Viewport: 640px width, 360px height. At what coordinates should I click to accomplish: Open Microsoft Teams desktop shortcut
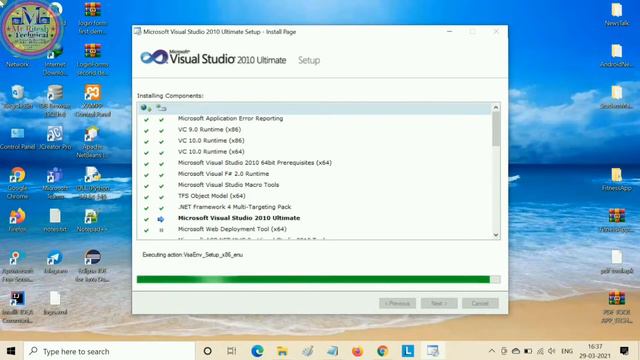pos(55,183)
